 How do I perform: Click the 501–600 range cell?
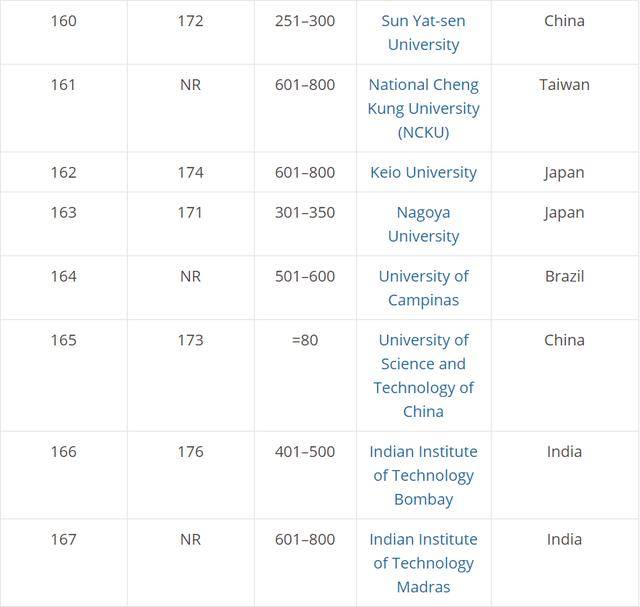[305, 287]
